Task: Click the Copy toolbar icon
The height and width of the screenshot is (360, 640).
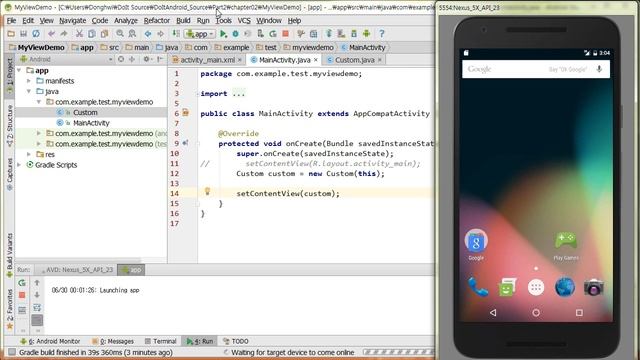Action: 92,34
